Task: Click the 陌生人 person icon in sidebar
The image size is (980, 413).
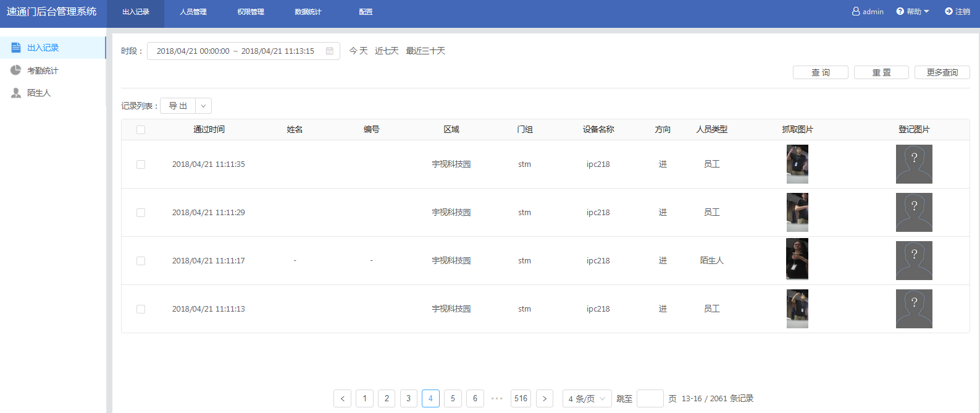Action: tap(16, 93)
